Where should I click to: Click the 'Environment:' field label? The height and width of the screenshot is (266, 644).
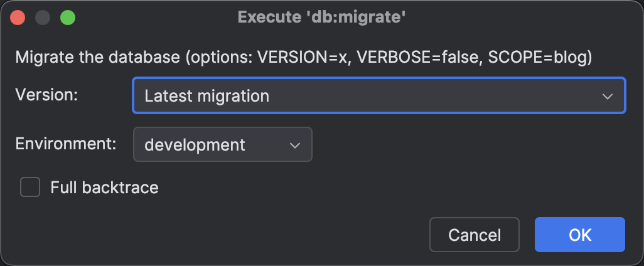pos(66,144)
